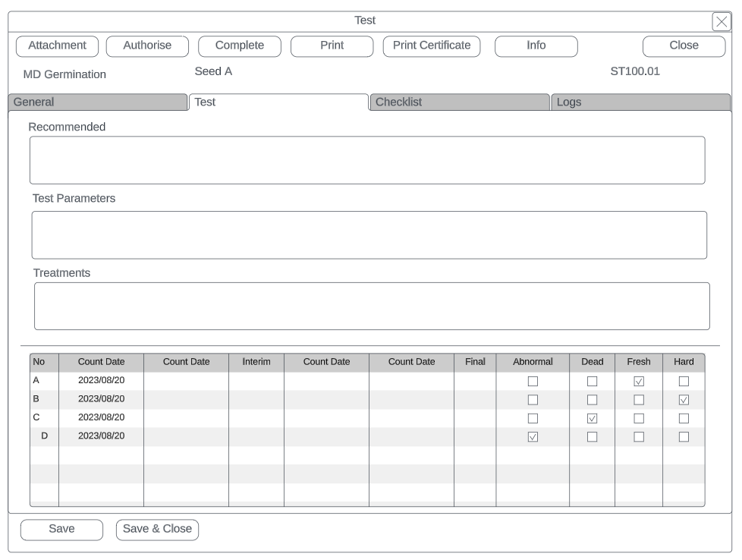Click into the Recommended text box
The image size is (742, 560).
(x=366, y=160)
